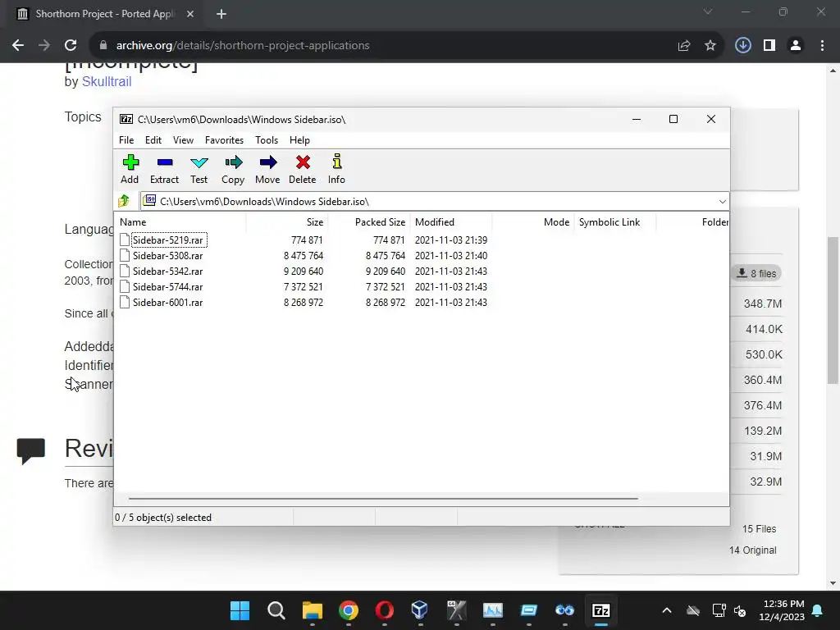The height and width of the screenshot is (630, 840).
Task: Toggle Chrome side panel icon
Action: [769, 46]
